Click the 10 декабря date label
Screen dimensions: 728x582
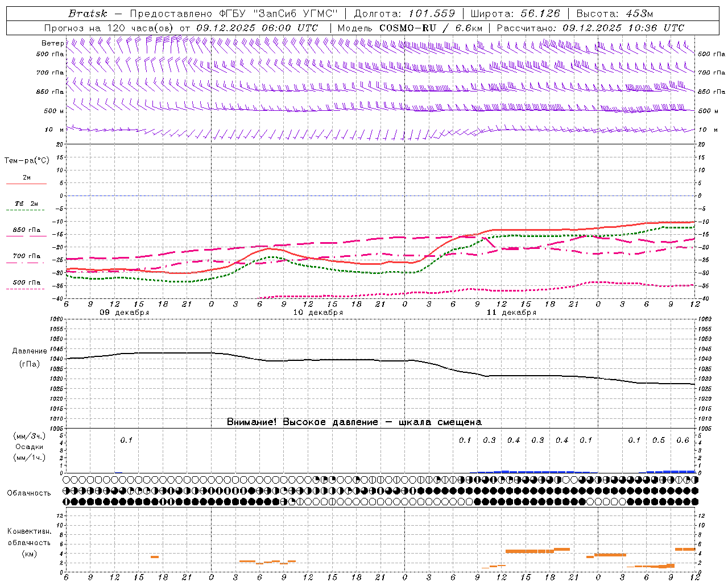(x=318, y=313)
